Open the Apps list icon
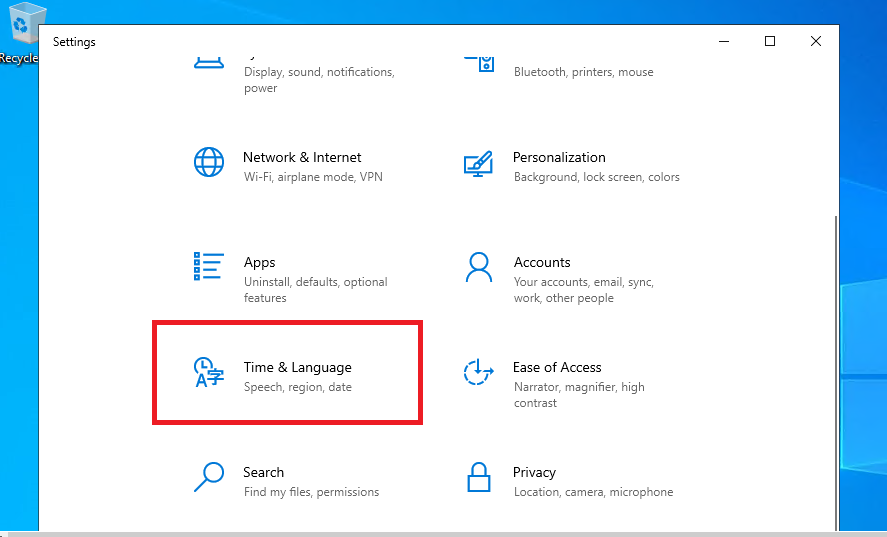This screenshot has height=537, width=887. (209, 266)
